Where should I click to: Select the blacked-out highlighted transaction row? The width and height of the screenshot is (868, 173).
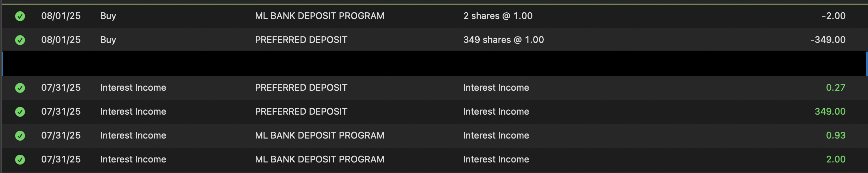pyautogui.click(x=434, y=64)
